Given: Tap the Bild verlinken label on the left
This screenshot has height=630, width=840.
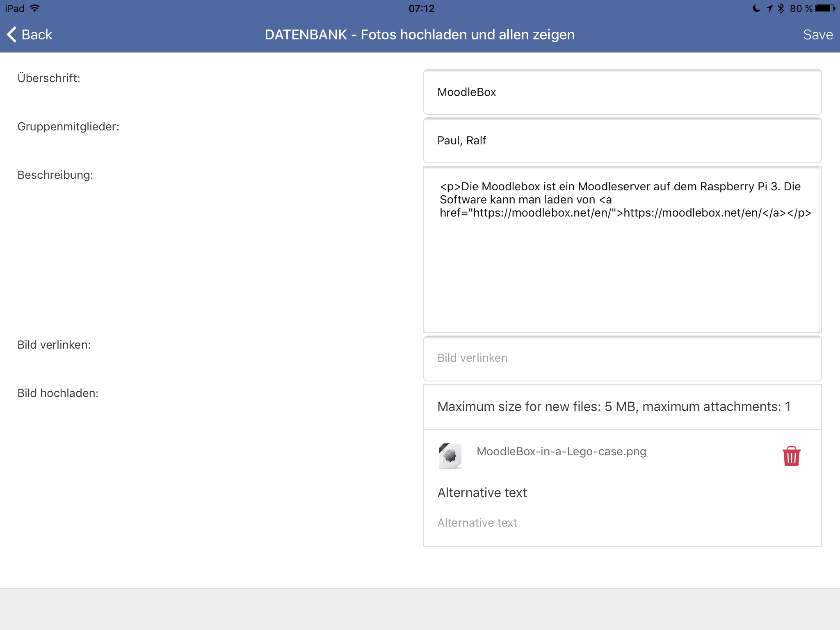Looking at the screenshot, I should pos(54,345).
